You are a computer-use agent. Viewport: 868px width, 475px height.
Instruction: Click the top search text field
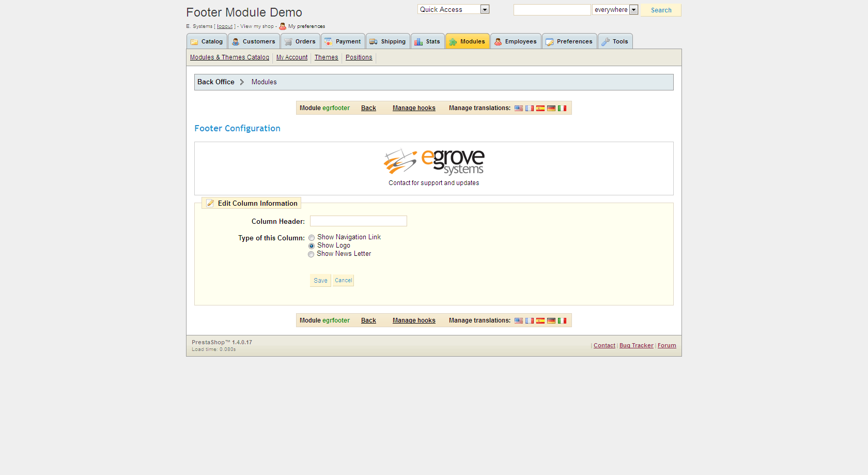click(552, 10)
